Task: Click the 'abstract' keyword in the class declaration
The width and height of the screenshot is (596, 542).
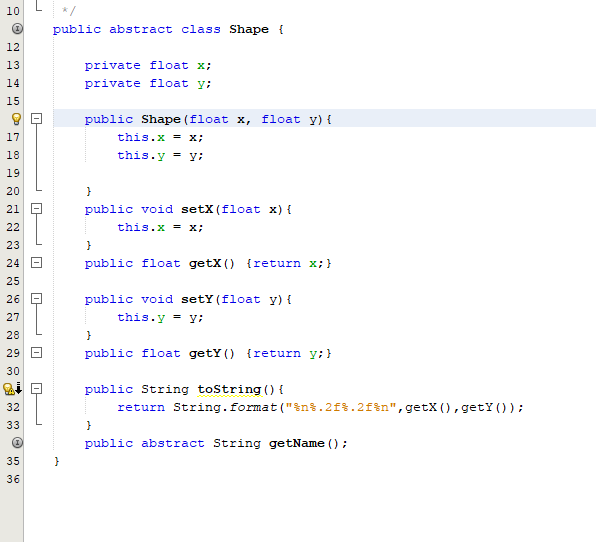Action: coord(141,29)
